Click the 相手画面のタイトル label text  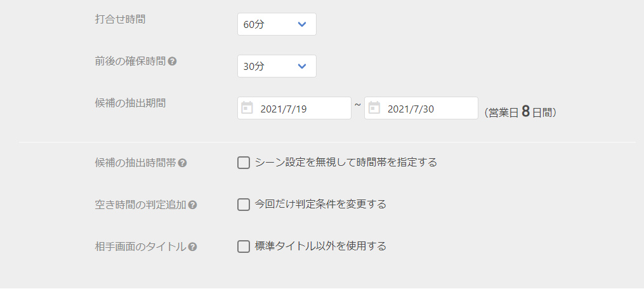140,247
